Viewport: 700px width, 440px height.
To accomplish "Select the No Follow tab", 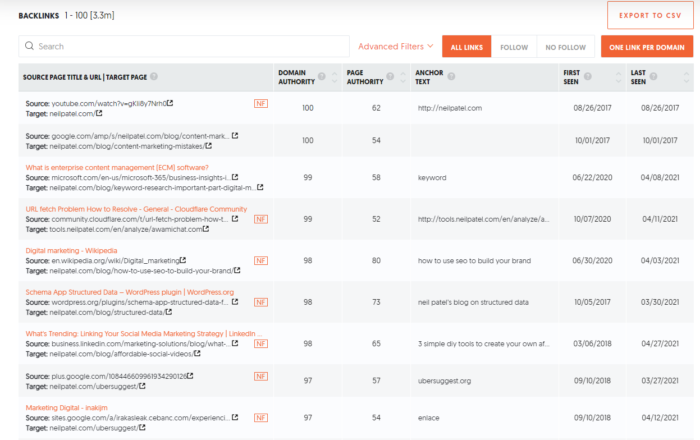I will tap(565, 46).
